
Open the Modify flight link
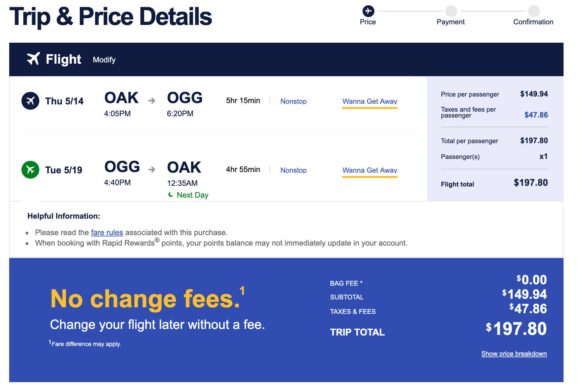(x=104, y=60)
